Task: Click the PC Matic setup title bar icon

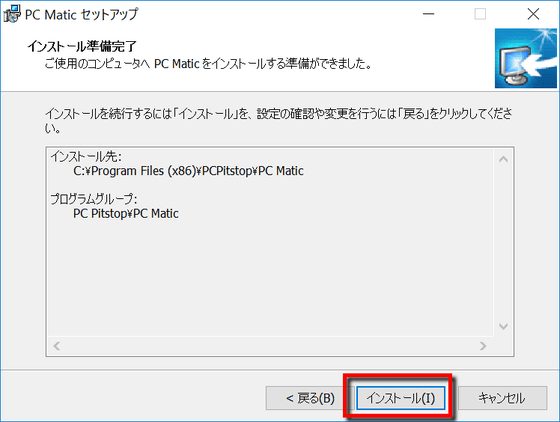Action: pos(12,14)
